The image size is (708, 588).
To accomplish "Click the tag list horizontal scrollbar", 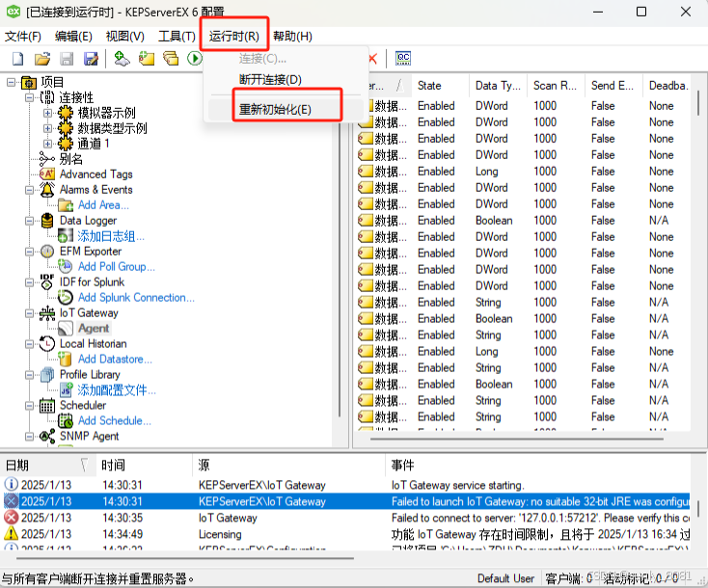I will [517, 439].
